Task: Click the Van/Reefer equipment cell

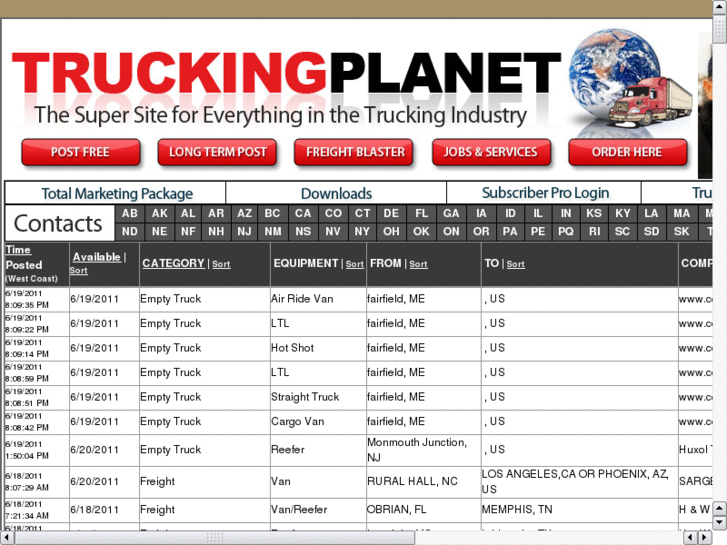Action: tap(318, 510)
